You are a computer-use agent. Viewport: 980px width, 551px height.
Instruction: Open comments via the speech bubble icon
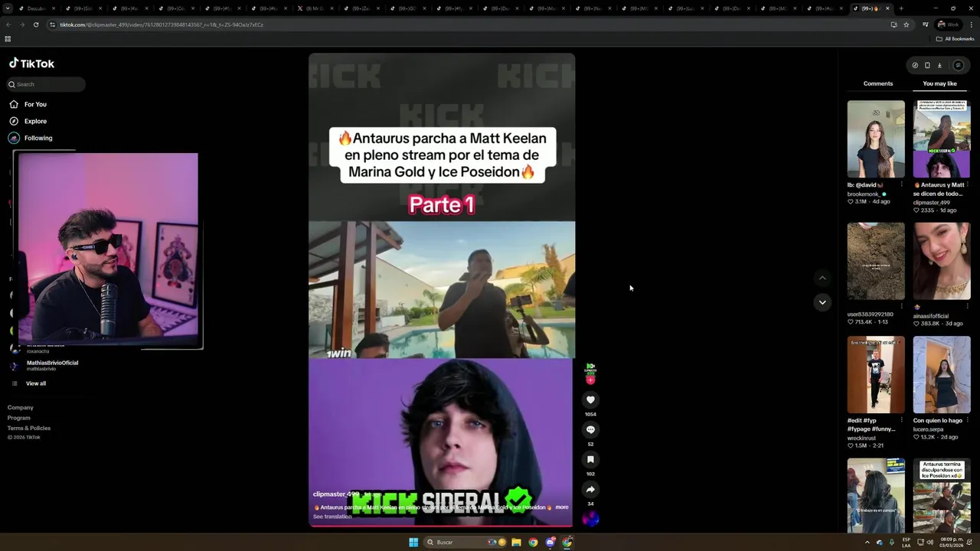pyautogui.click(x=590, y=429)
